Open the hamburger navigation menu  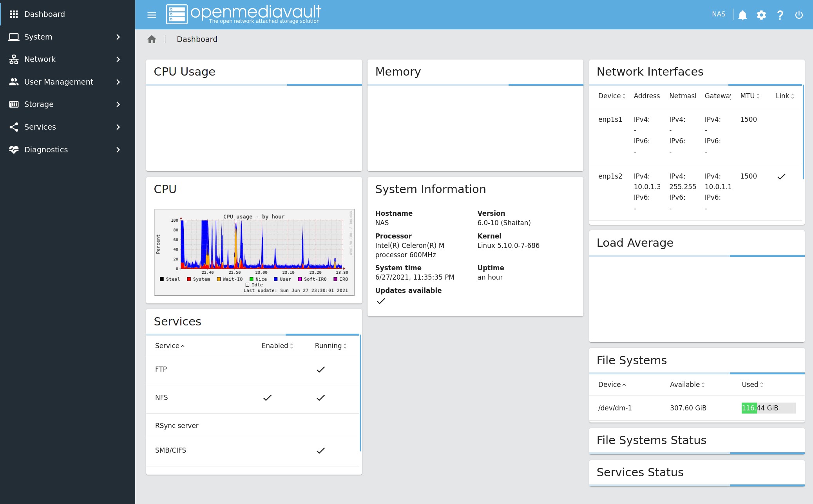151,15
